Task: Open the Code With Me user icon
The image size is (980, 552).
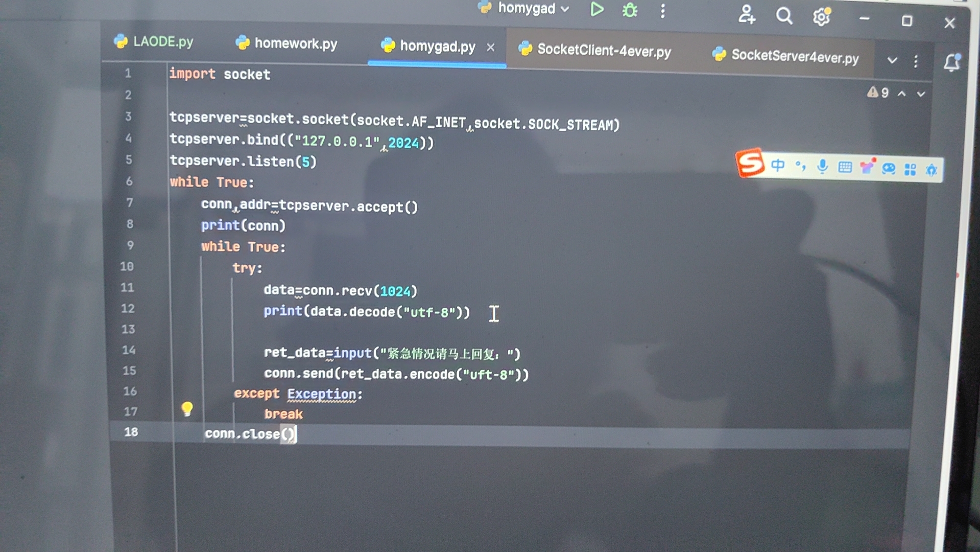Action: click(x=747, y=14)
